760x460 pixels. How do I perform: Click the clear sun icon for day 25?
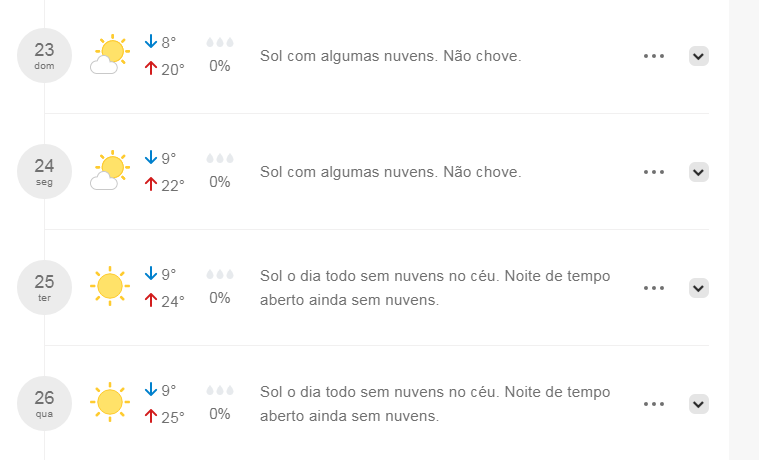point(110,286)
